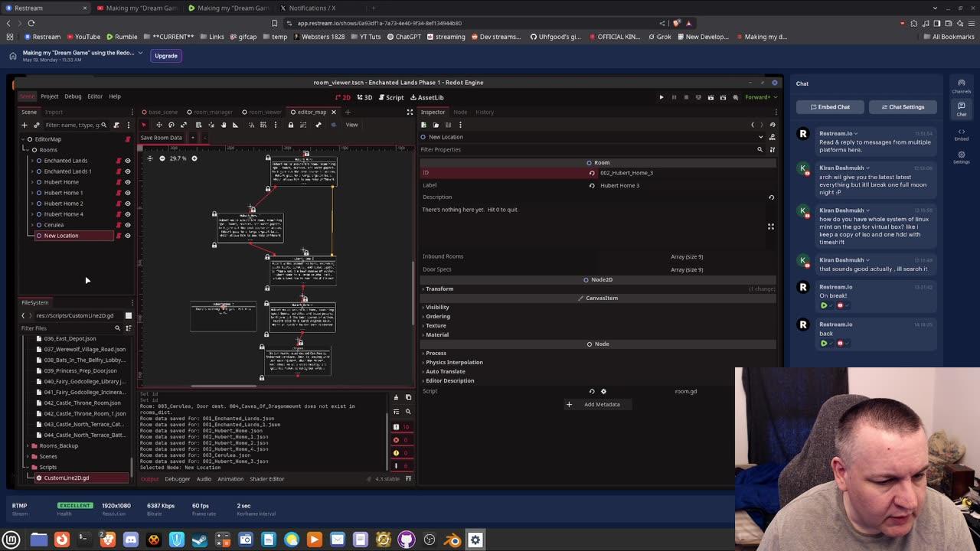Click the create new resource icon in Inspector

tap(423, 125)
